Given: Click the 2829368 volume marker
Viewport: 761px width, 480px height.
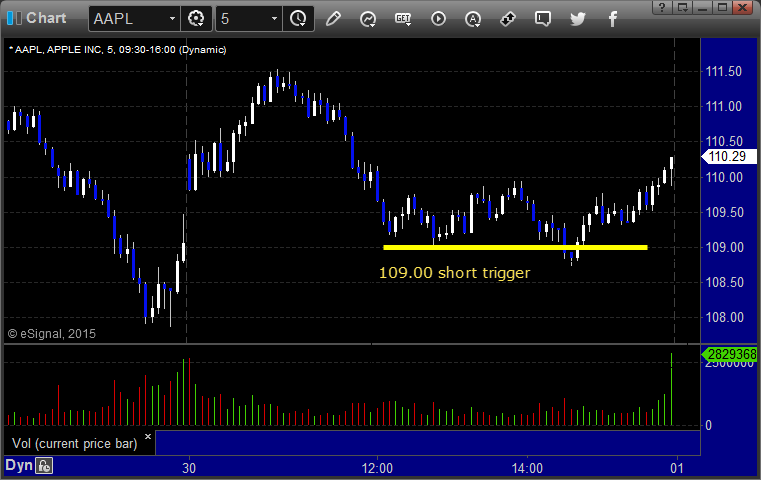Looking at the screenshot, I should pyautogui.click(x=729, y=355).
